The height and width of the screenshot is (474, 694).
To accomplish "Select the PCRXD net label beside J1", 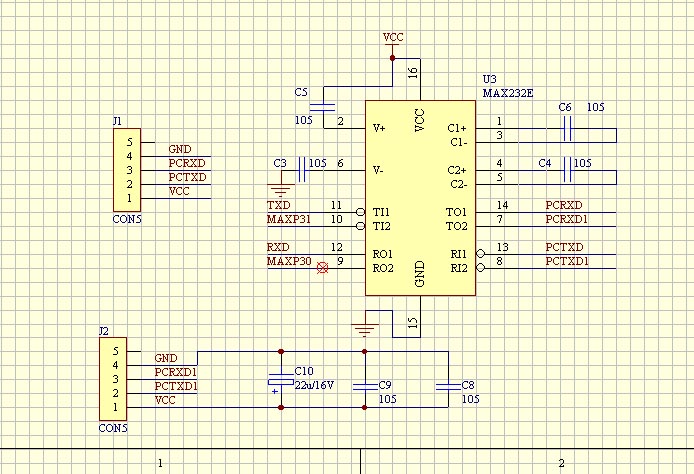I will coord(187,163).
